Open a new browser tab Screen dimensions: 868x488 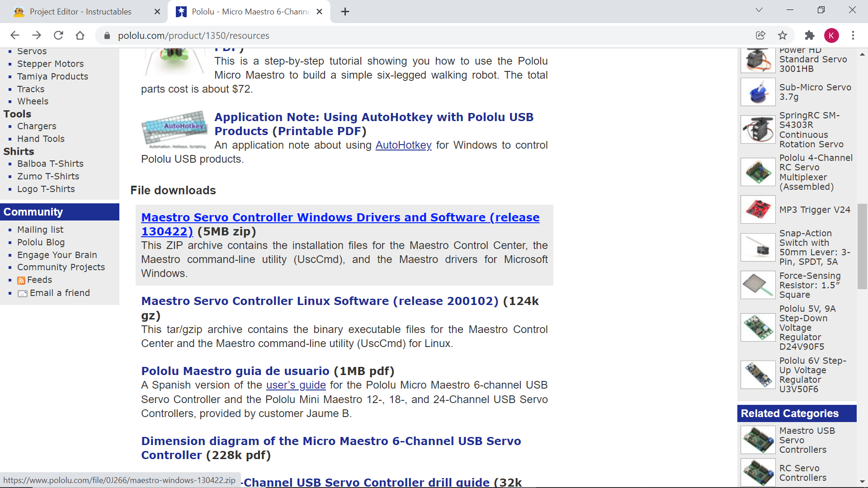pyautogui.click(x=345, y=12)
